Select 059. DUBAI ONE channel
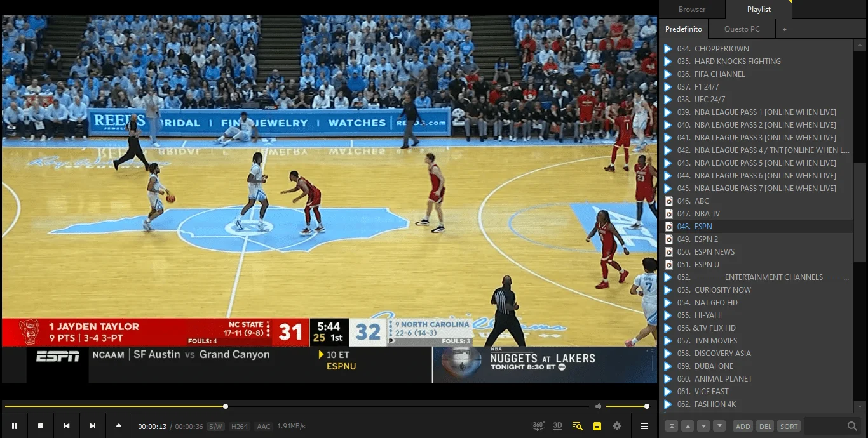 [x=756, y=366]
